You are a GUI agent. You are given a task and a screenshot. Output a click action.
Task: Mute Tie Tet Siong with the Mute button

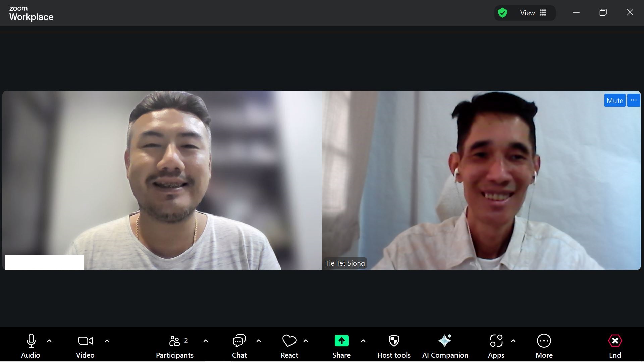(614, 100)
